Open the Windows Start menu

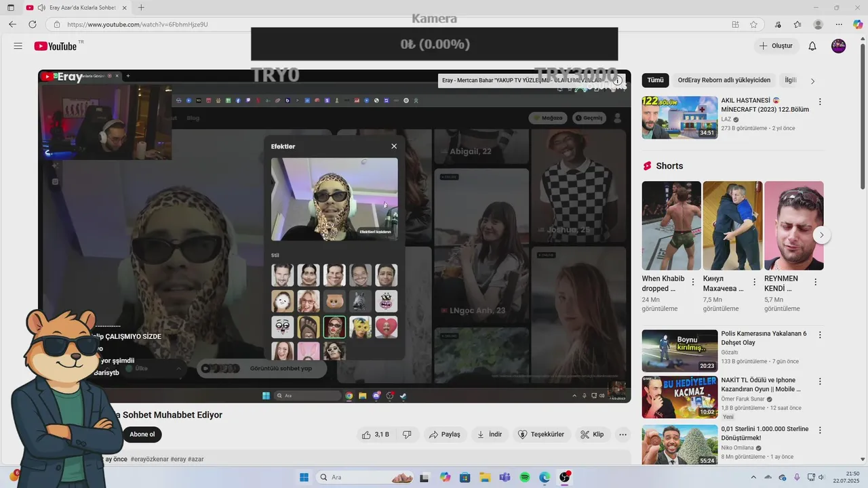pos(304,477)
